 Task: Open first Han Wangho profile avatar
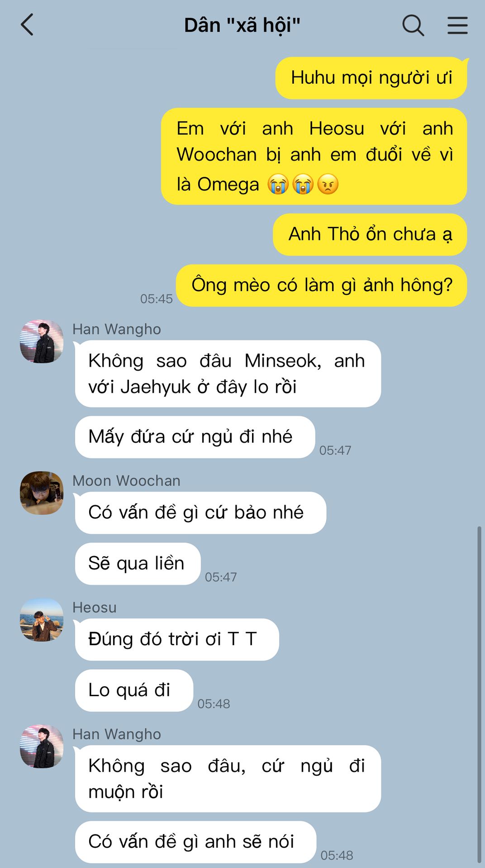(x=42, y=341)
